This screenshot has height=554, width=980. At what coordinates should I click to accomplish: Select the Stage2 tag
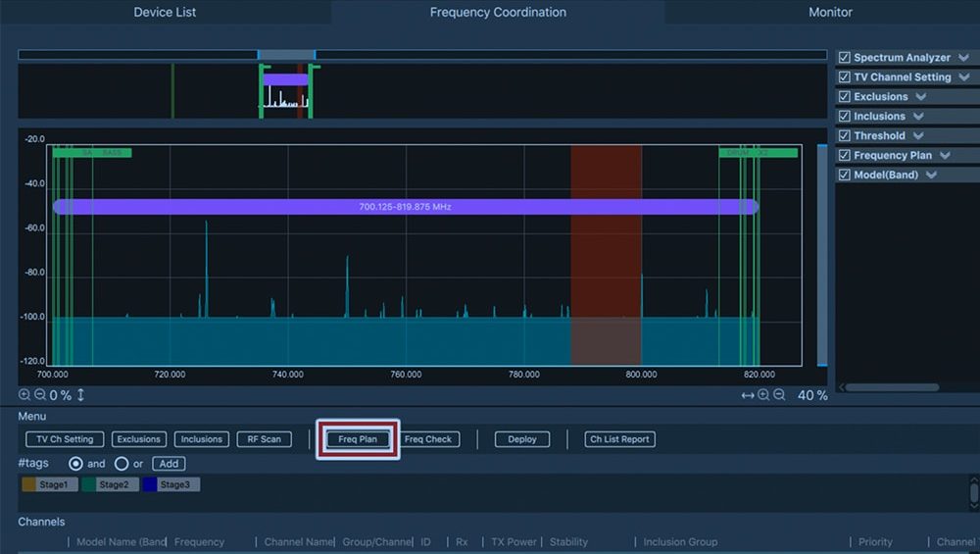click(x=110, y=484)
